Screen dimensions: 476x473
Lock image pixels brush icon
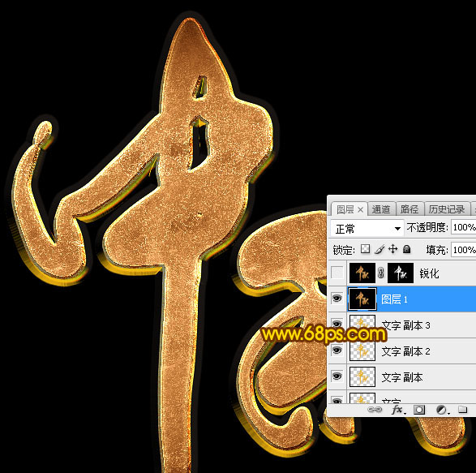click(x=380, y=249)
